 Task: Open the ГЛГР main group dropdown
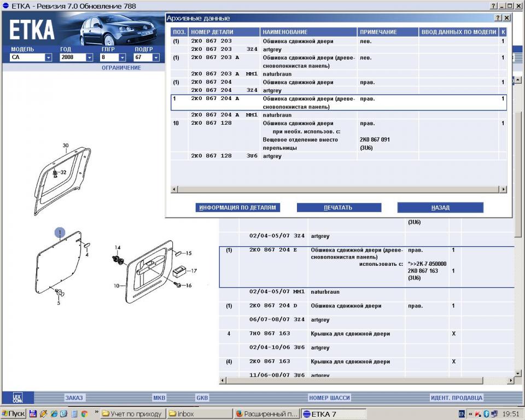coord(122,57)
